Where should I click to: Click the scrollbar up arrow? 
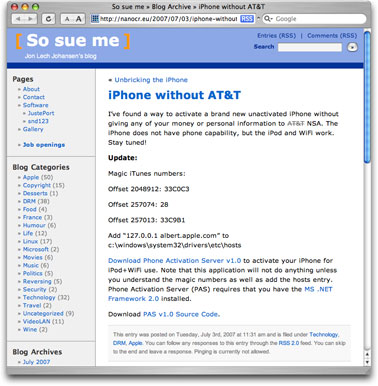pos(367,354)
